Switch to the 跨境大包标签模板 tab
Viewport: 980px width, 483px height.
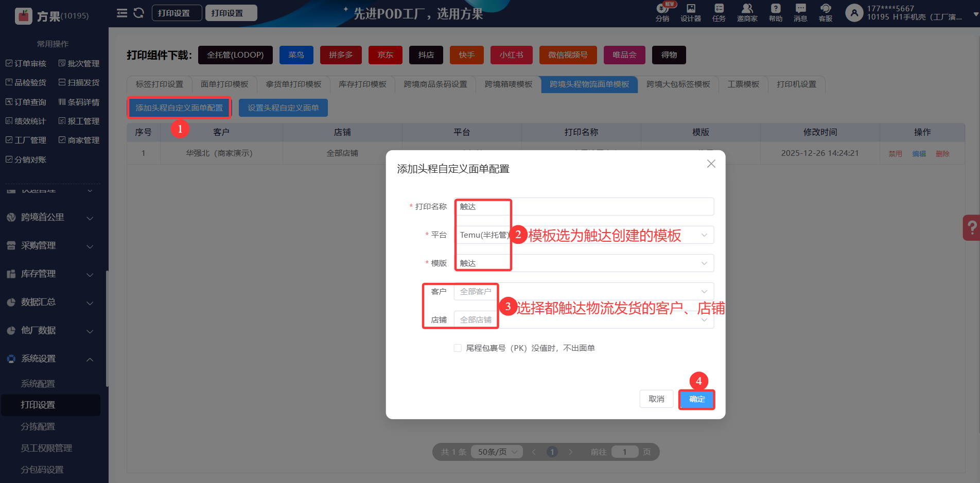(x=678, y=84)
